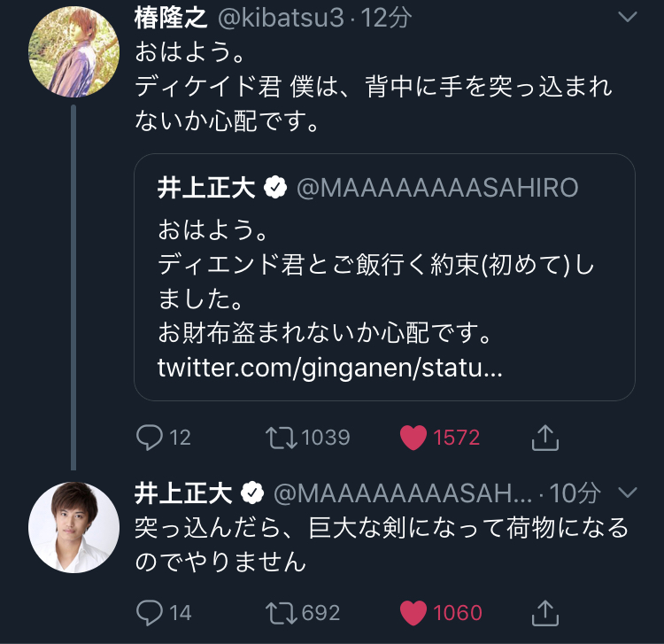Screen dimensions: 664x644
Task: Open dropdown chevron on 椿隆之's tweet
Action: click(x=627, y=18)
